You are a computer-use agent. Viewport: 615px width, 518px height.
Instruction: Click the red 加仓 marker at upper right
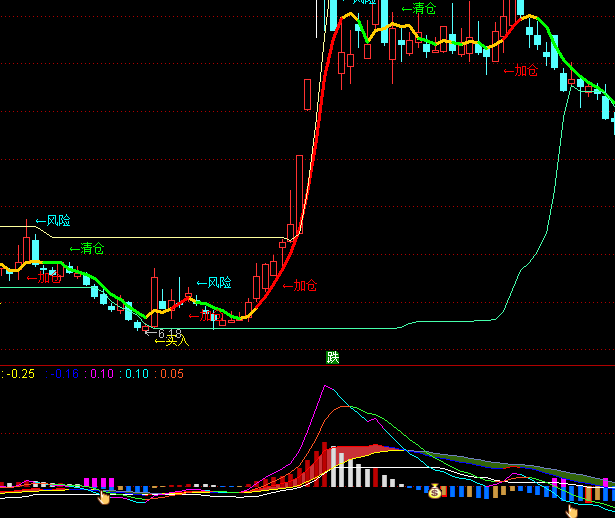click(x=520, y=71)
